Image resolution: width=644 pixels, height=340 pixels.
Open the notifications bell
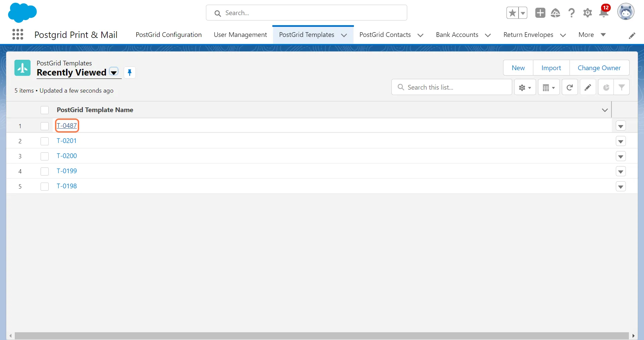coord(604,13)
